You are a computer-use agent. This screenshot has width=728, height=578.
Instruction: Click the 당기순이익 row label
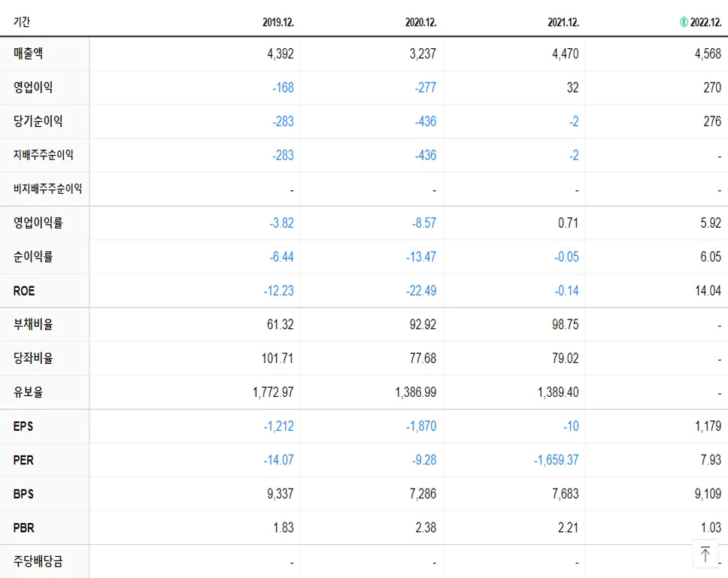pos(38,121)
